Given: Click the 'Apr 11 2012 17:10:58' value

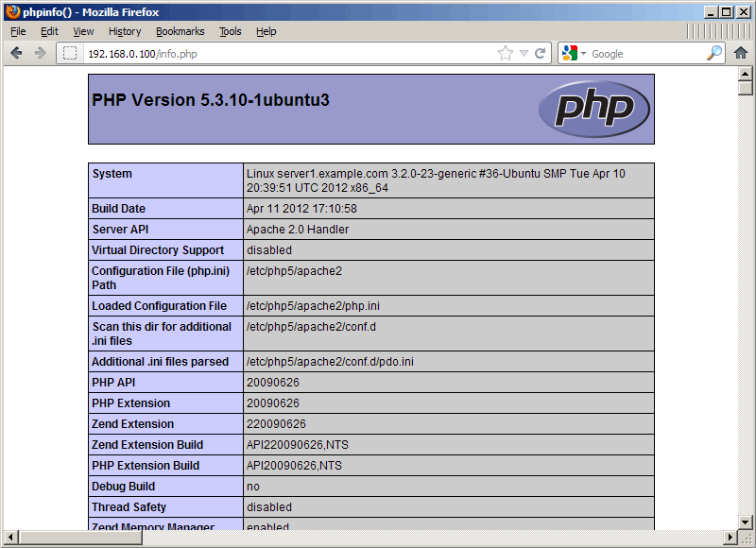Looking at the screenshot, I should click(301, 209).
